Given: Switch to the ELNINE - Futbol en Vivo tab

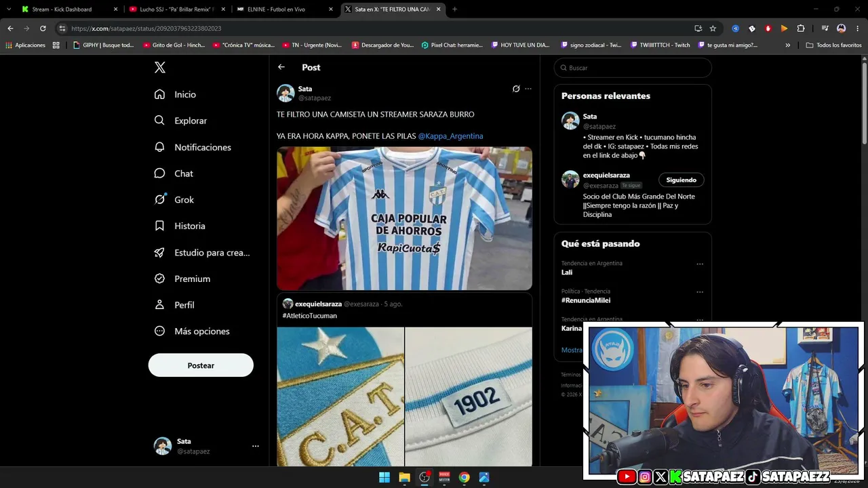Looking at the screenshot, I should (x=284, y=9).
